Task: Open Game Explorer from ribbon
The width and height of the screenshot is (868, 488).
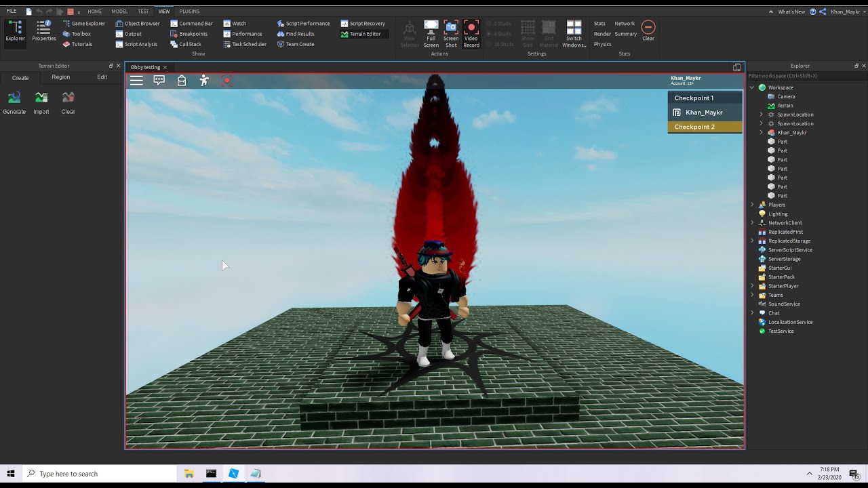Action: click(83, 24)
